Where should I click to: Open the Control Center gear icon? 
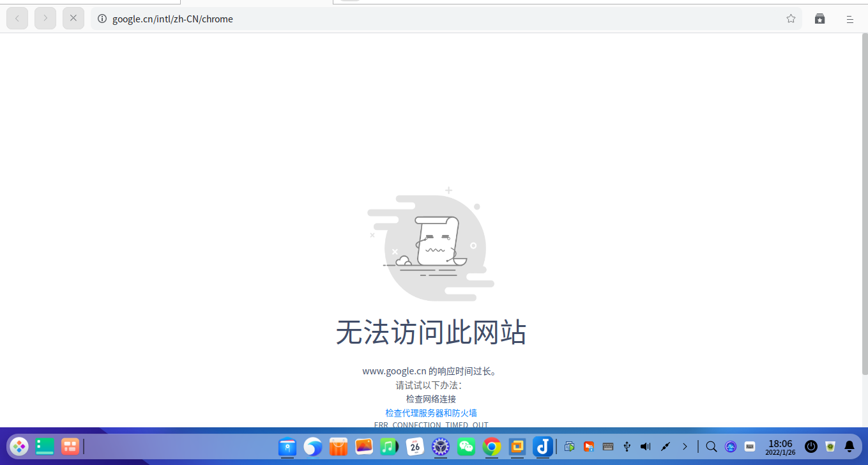441,446
